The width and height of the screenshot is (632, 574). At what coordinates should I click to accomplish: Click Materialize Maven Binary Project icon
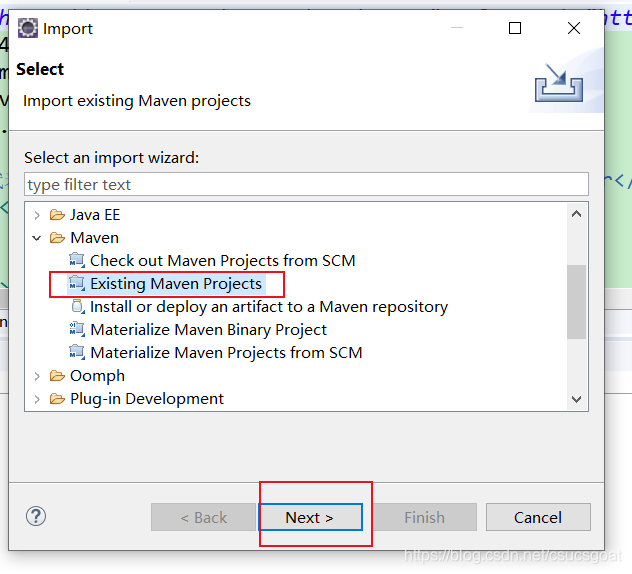point(77,329)
